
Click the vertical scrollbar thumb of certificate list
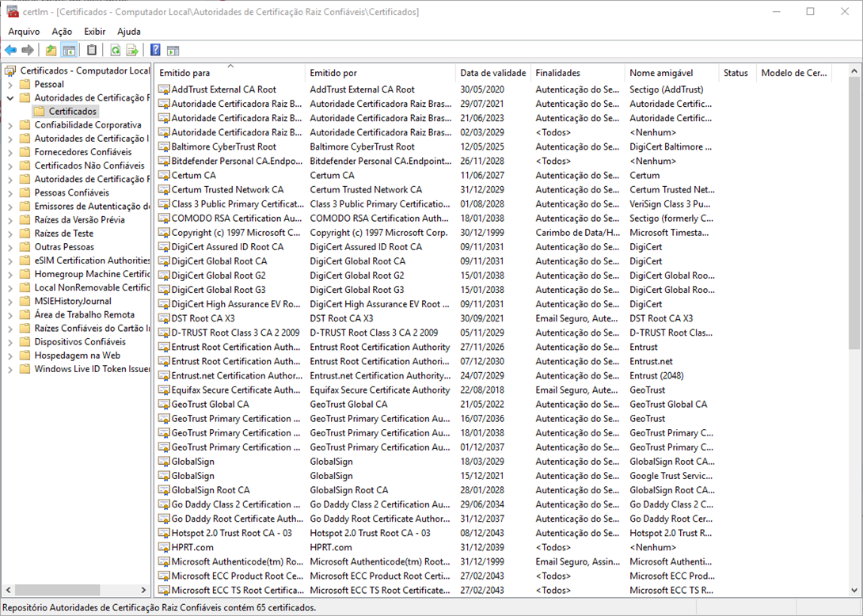853,212
